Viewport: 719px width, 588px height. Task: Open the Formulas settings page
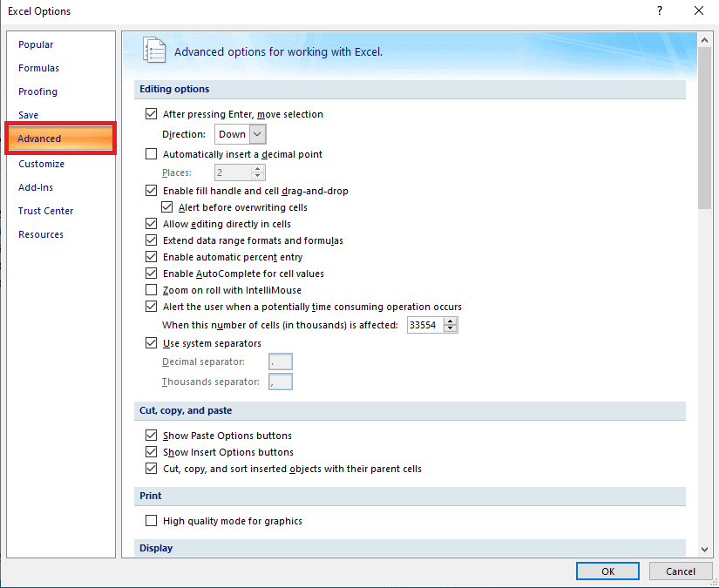click(x=38, y=68)
